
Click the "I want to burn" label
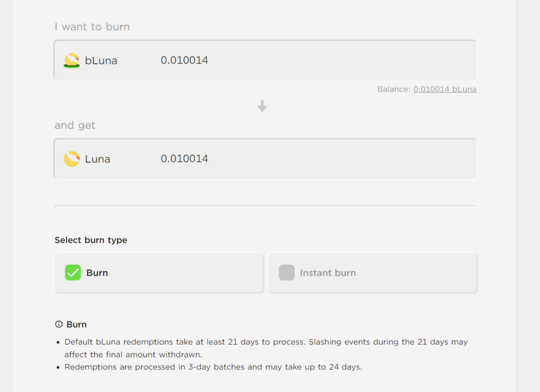tap(92, 27)
